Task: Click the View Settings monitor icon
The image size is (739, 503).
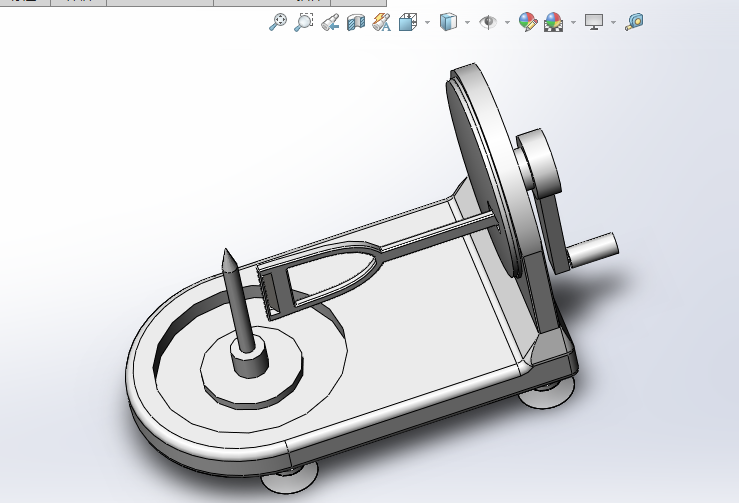Action: pos(594,21)
